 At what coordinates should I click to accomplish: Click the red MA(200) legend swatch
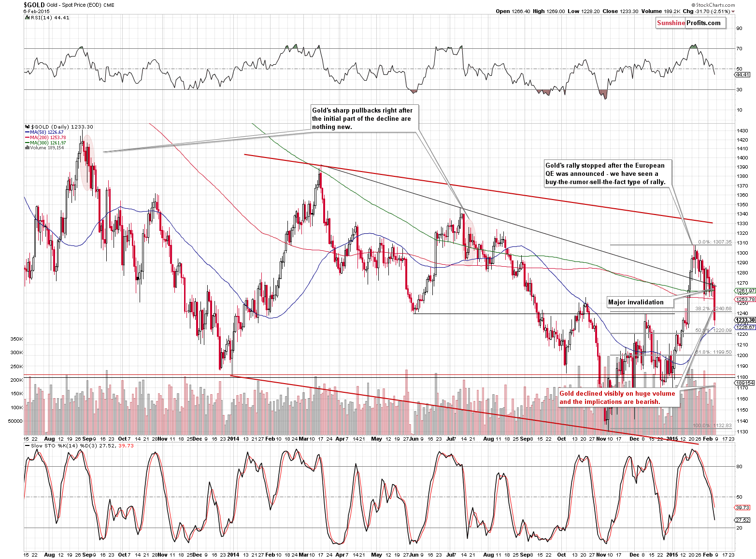tap(27, 138)
